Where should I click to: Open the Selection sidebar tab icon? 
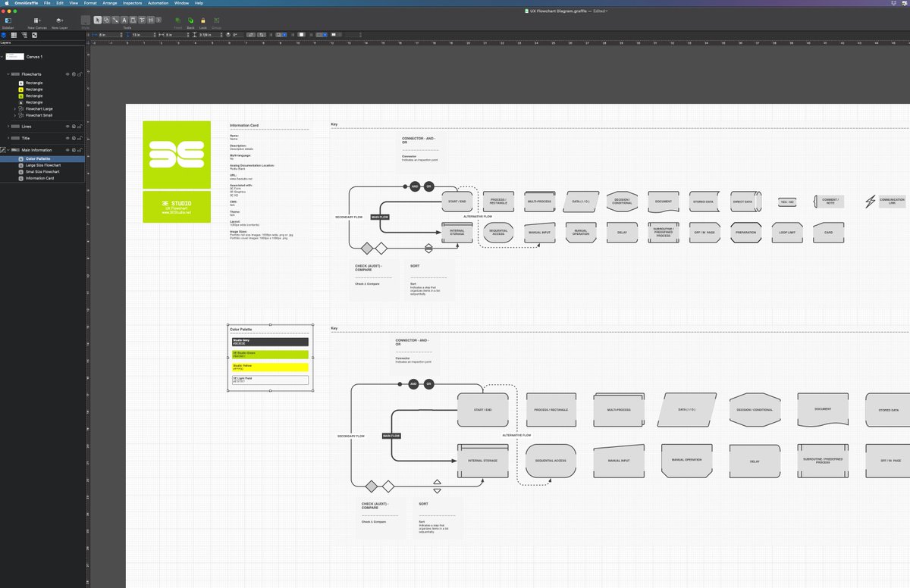35,35
